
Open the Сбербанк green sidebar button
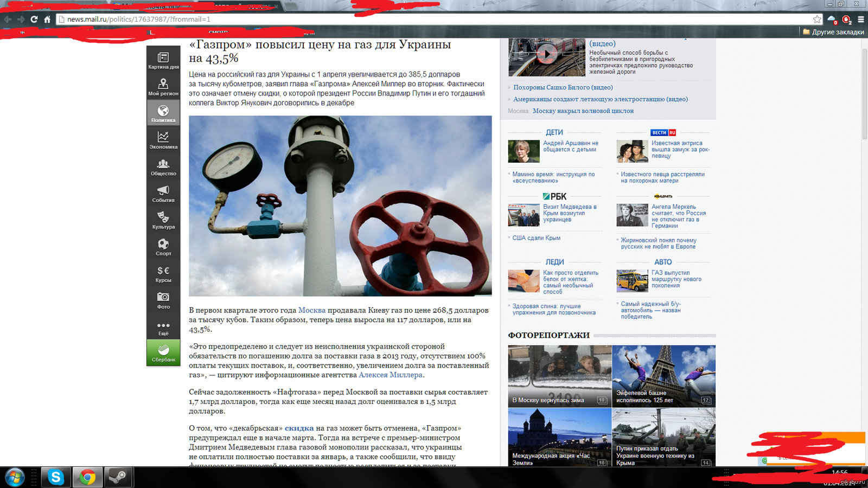tap(163, 352)
